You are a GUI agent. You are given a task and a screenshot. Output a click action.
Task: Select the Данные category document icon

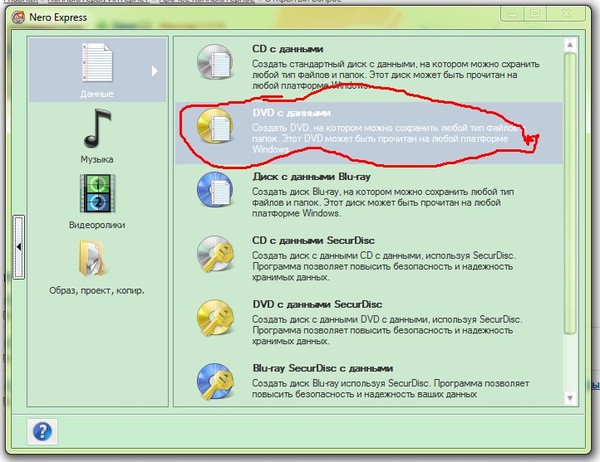(x=97, y=62)
